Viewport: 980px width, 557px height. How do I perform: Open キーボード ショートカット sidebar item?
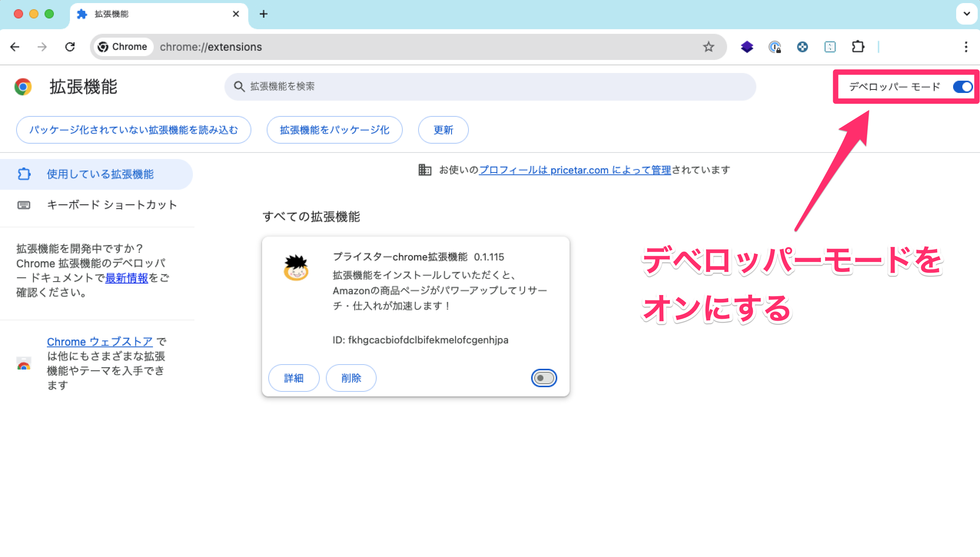96,205
